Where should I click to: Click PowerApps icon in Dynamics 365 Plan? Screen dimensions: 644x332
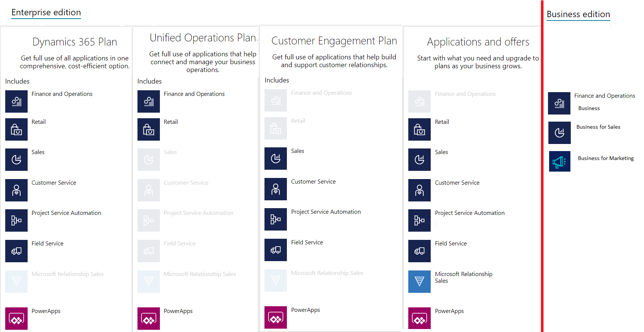click(x=16, y=319)
